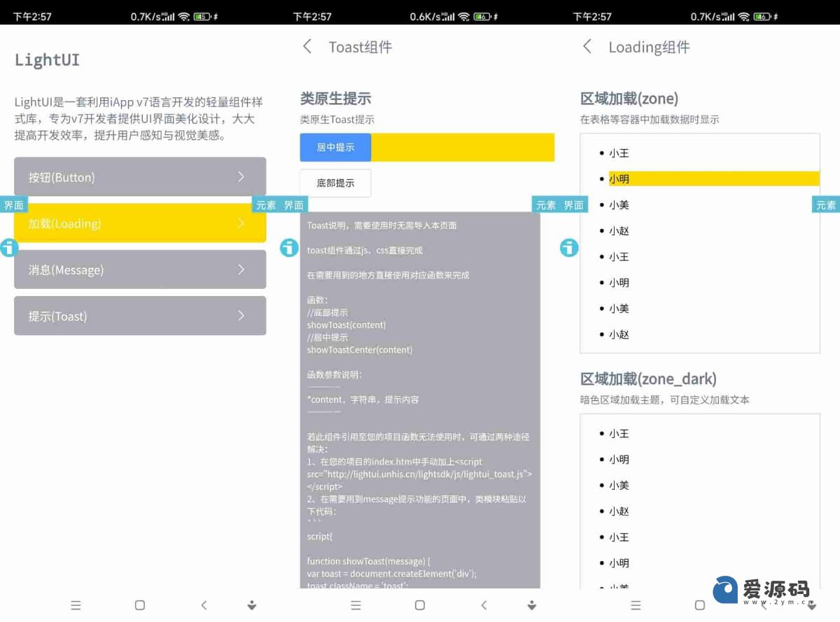Viewport: 840px width, 622px height.
Task: Tap the down-arrow navigation icon below Toast组件 screen
Action: click(532, 605)
